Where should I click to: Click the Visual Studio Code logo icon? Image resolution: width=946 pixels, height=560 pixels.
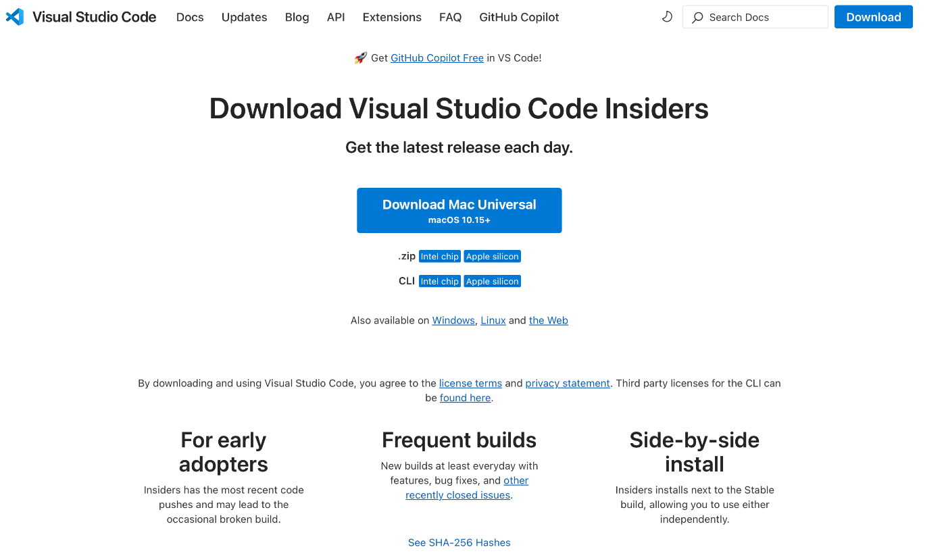15,17
